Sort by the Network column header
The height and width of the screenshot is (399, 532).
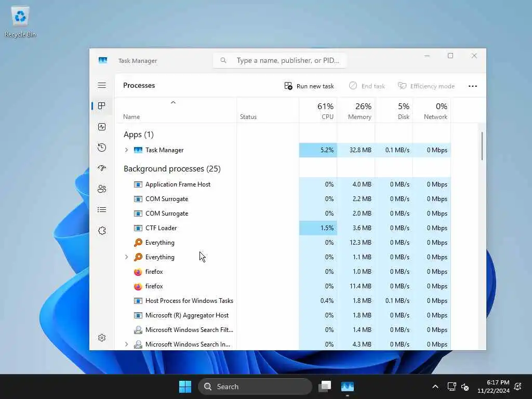(432, 111)
